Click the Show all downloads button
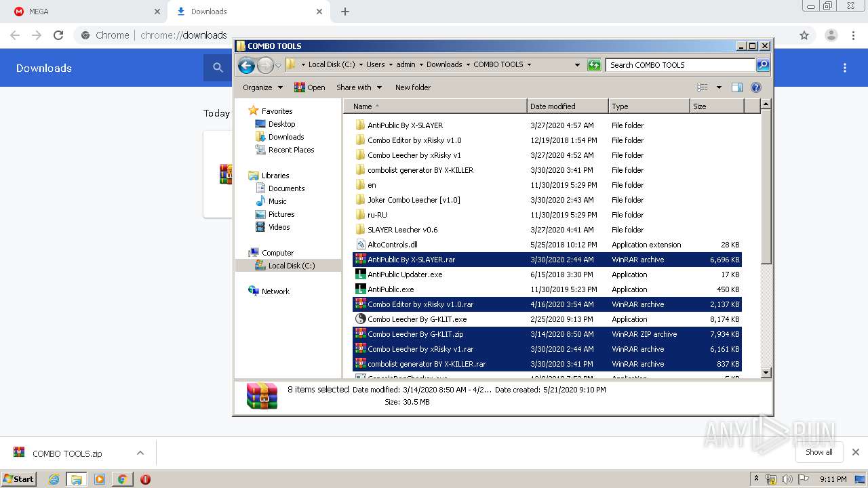Viewport: 868px width, 488px height. tap(818, 452)
